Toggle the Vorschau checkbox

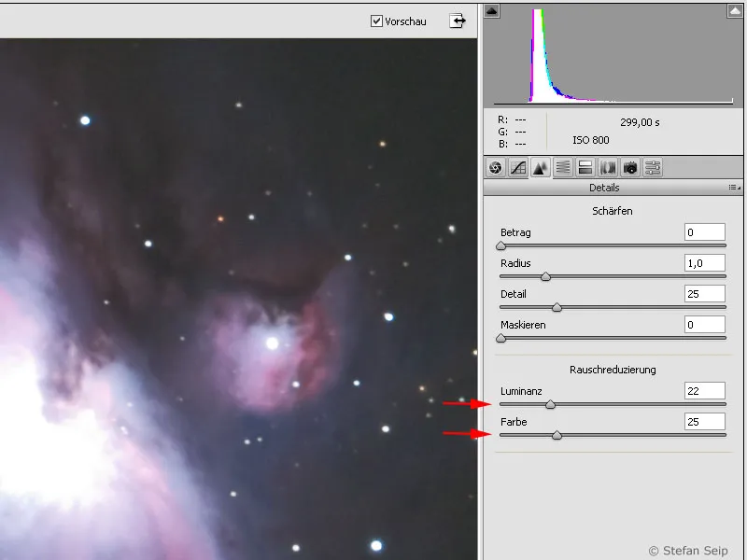[376, 21]
